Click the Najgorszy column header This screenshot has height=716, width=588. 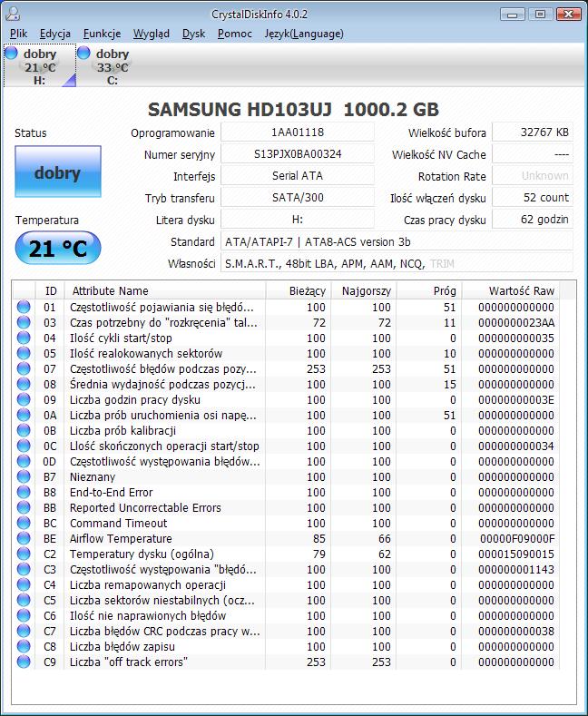(x=364, y=291)
